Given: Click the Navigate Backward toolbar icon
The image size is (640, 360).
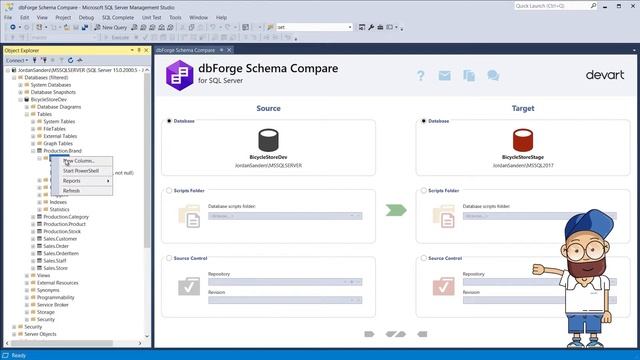Looking at the screenshot, I should 13,27.
